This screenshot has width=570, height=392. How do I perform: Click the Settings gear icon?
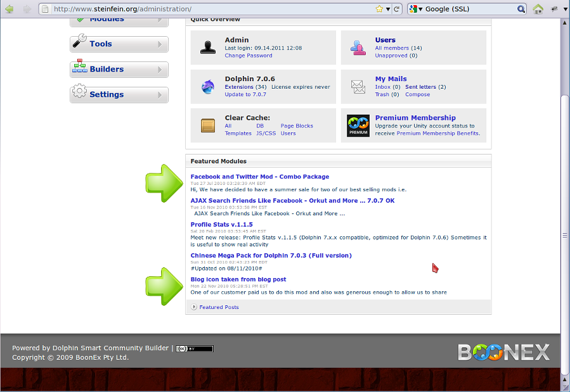79,91
